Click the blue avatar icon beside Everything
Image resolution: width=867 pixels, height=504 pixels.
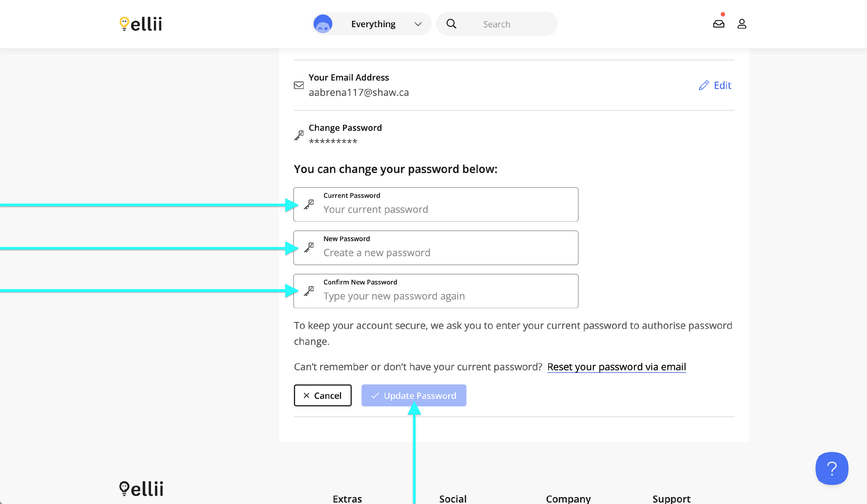(x=323, y=24)
